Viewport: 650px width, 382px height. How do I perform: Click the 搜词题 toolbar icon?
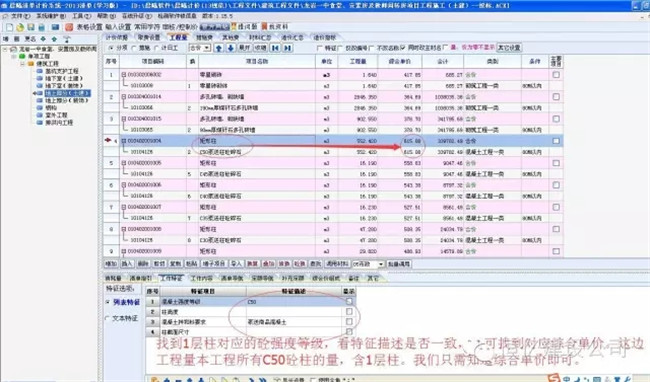coord(245,27)
